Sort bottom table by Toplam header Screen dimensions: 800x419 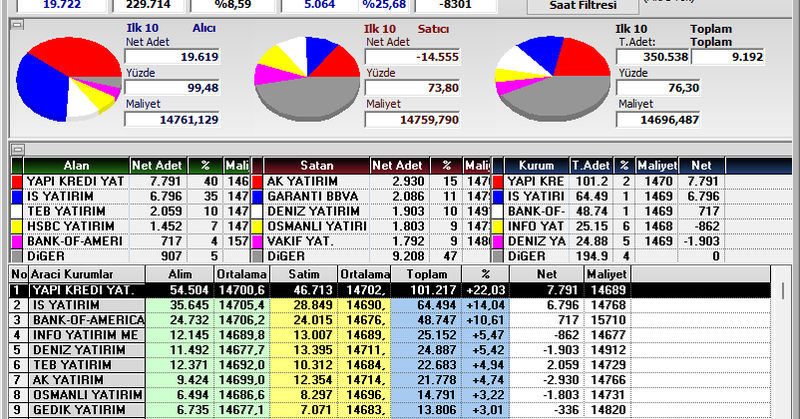(x=426, y=274)
